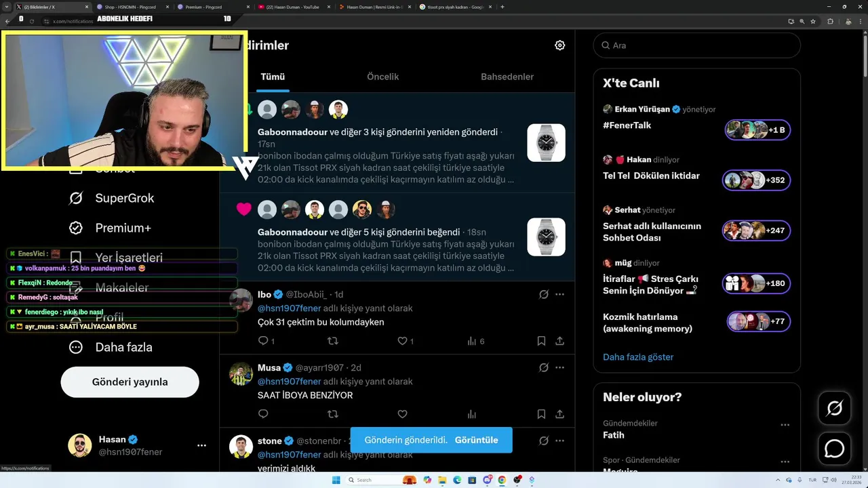This screenshot has width=868, height=488.
Task: Click the +1 B listeners badge
Action: click(x=757, y=129)
